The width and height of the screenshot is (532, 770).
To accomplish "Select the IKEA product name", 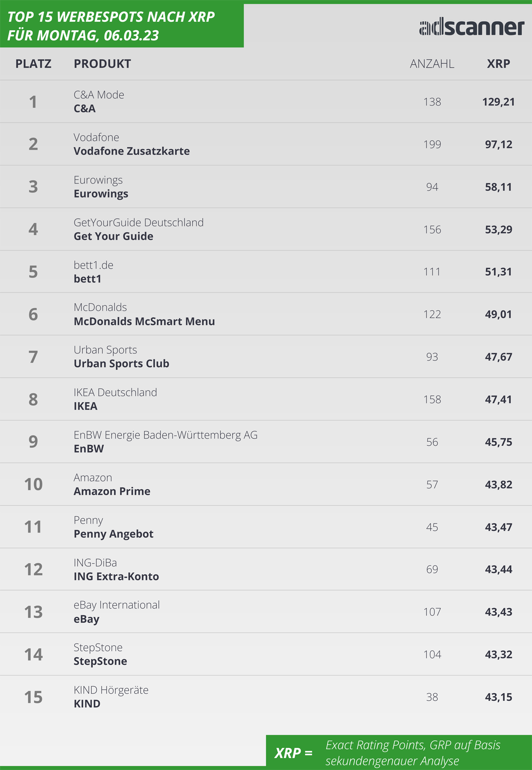I will point(86,406).
